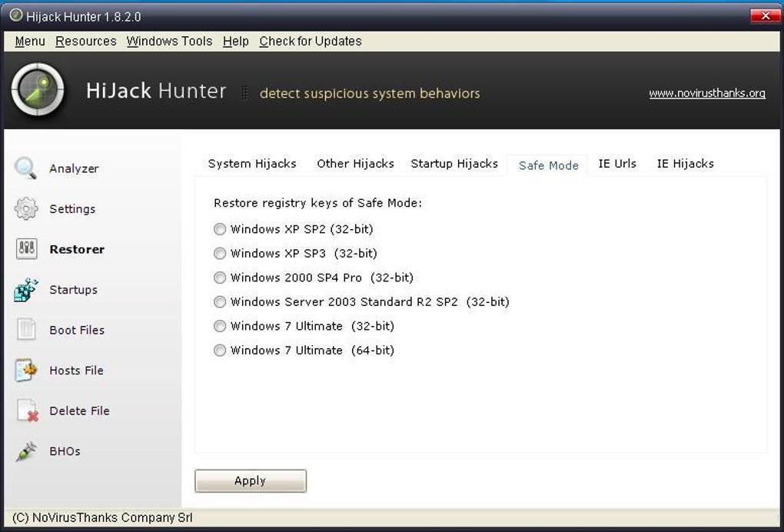The width and height of the screenshot is (784, 532).
Task: Select the Safe Mode tab
Action: tap(549, 165)
